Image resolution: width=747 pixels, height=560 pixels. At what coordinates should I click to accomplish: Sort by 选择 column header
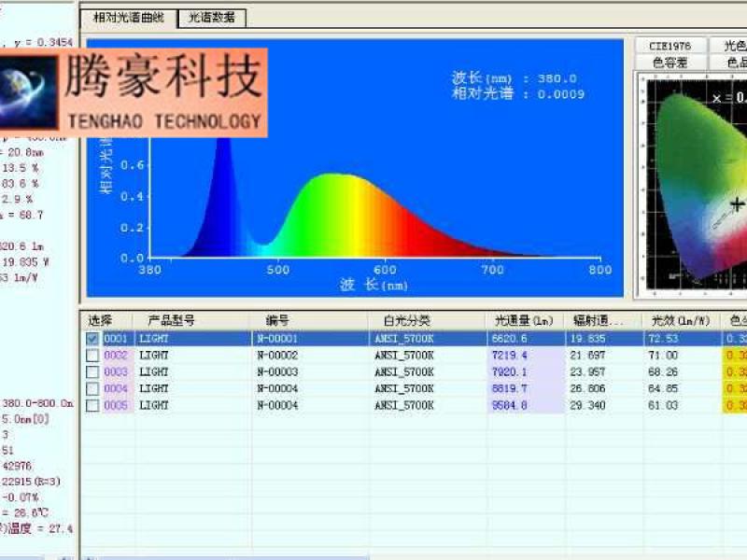(x=107, y=320)
